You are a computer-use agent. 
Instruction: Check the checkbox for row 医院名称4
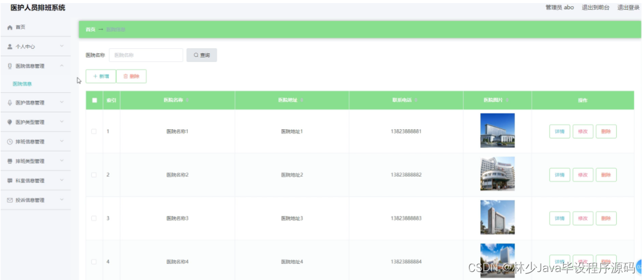[94, 262]
